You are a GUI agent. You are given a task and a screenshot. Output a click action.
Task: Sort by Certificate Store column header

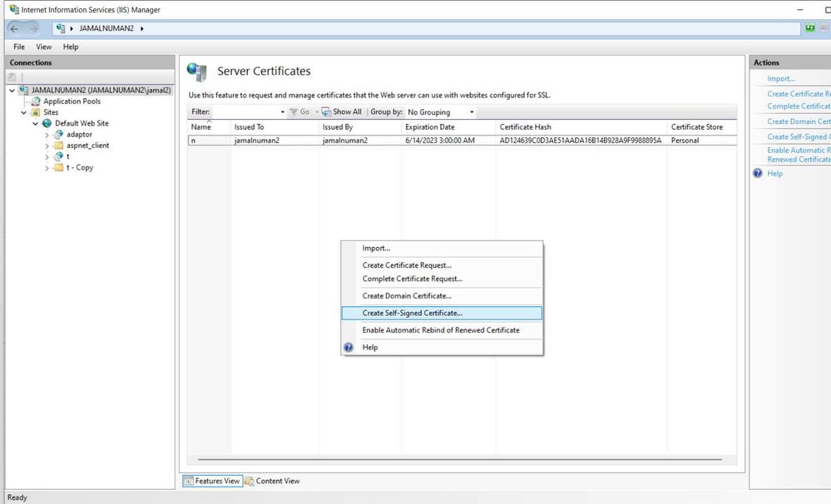[x=702, y=127]
